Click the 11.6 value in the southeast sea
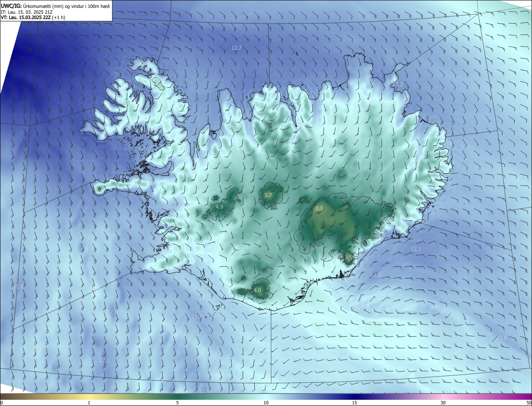532x406 pixels. click(x=502, y=338)
